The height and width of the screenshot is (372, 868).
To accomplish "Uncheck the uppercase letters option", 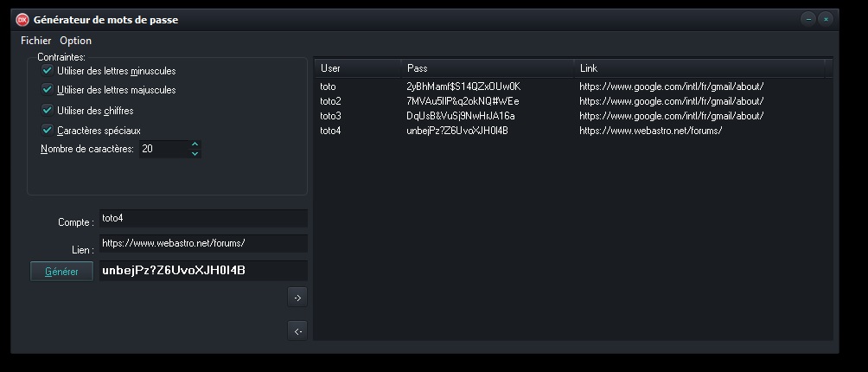I will tap(48, 89).
